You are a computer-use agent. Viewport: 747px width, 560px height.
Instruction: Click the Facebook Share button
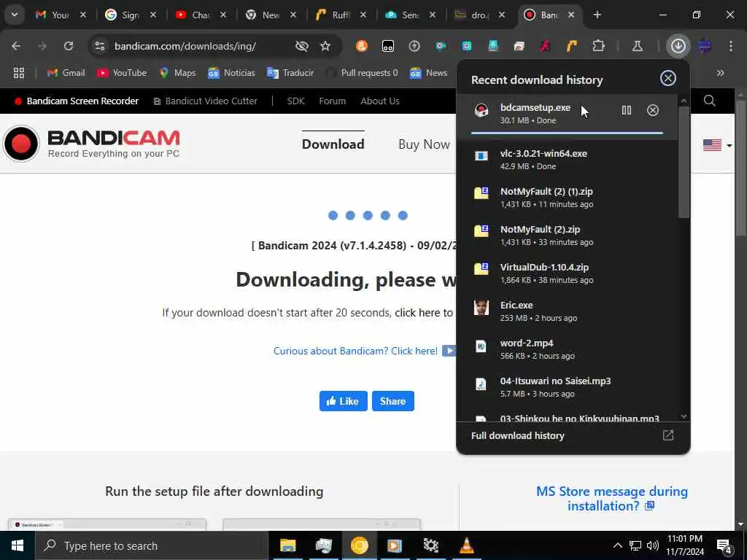pos(392,401)
